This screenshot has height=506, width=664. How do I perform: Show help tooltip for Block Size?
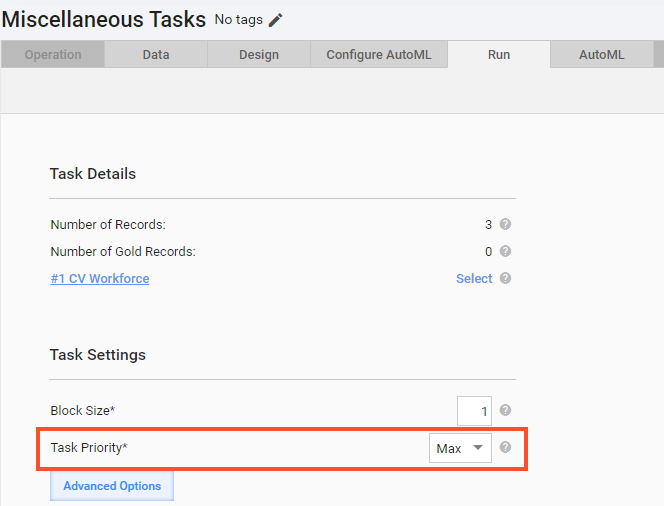tap(505, 410)
